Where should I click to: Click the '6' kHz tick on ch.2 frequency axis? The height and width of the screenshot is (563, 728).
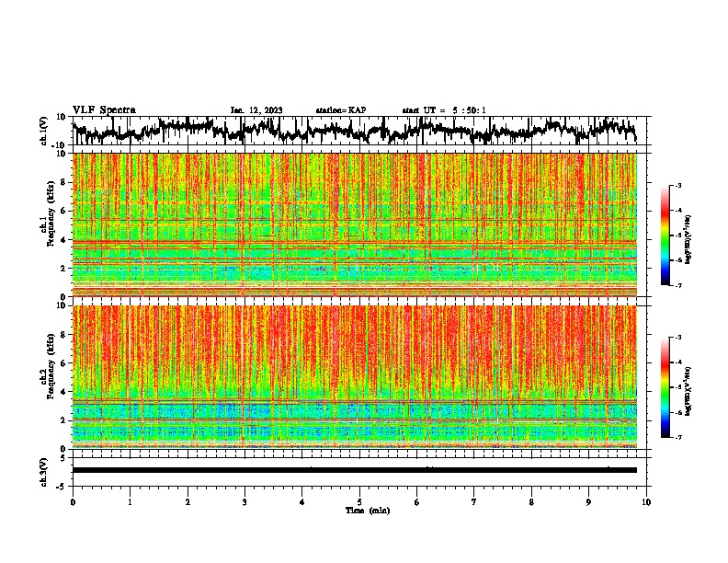pos(63,362)
